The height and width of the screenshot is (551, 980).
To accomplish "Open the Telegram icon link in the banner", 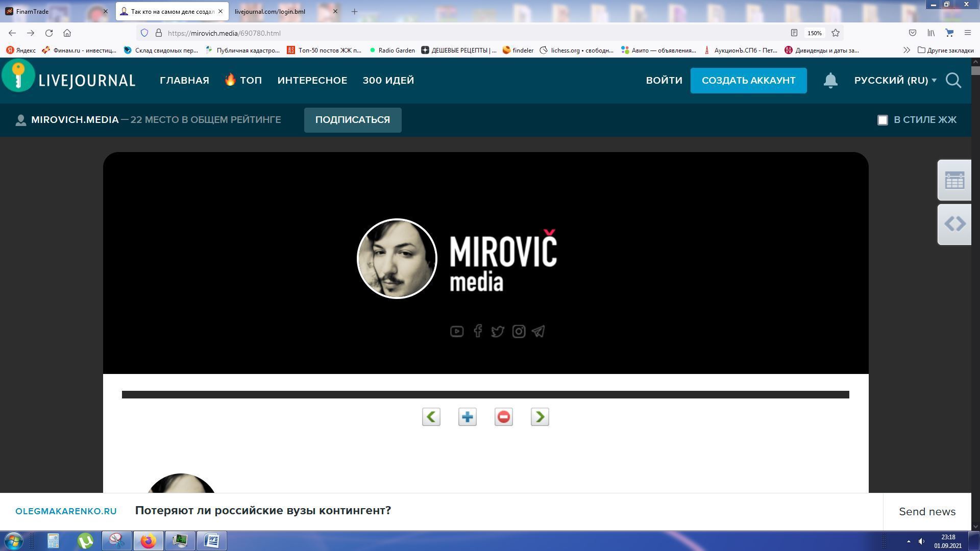I will pos(538,332).
